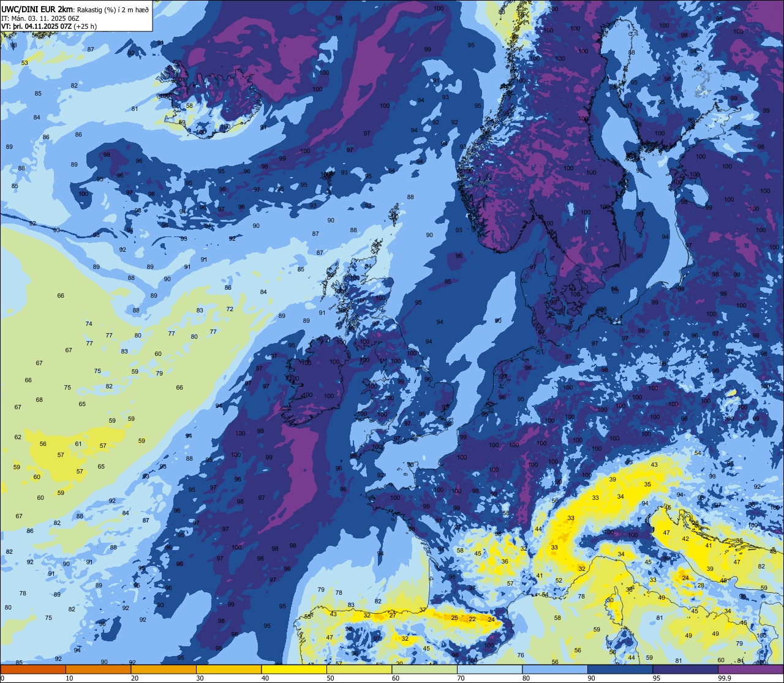784x683 pixels.
Task: Select the 40–50 bright yellow legend swatch
Action: coord(294,669)
